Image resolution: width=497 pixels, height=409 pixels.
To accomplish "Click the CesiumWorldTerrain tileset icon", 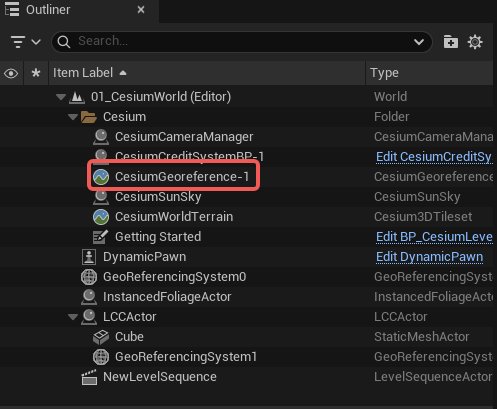I will [x=101, y=217].
